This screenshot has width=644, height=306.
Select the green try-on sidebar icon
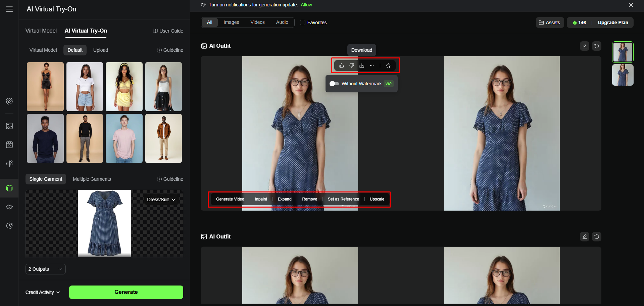(9, 188)
